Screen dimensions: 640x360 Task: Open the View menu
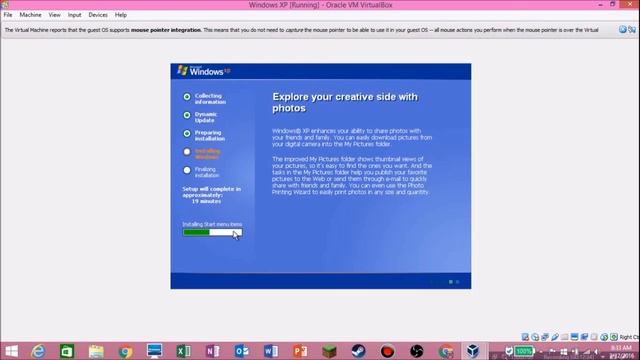click(54, 15)
